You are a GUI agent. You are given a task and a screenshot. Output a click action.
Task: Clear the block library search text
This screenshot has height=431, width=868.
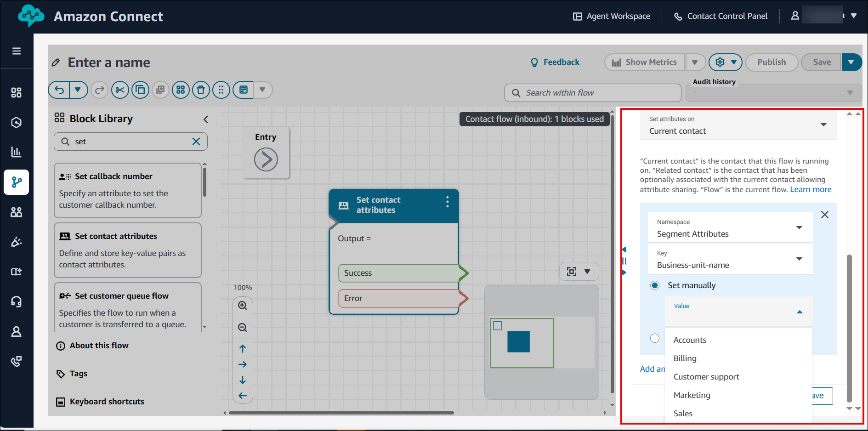tap(196, 142)
